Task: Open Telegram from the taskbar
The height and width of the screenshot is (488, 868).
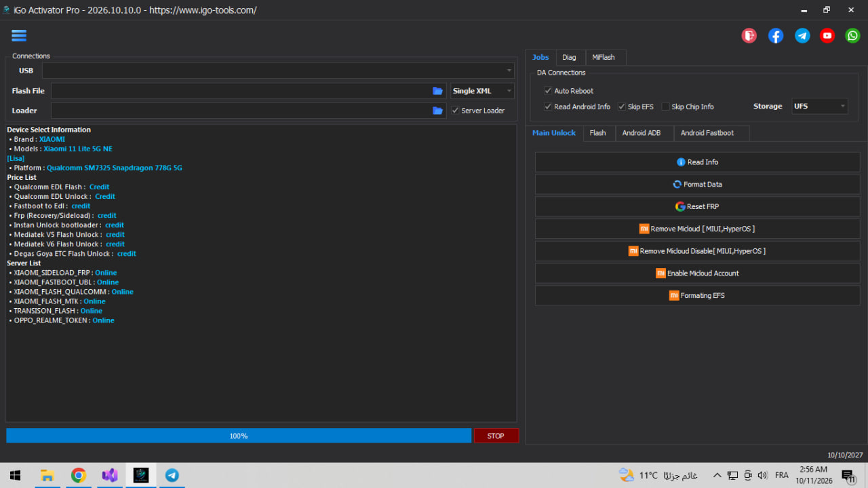Action: tap(172, 475)
